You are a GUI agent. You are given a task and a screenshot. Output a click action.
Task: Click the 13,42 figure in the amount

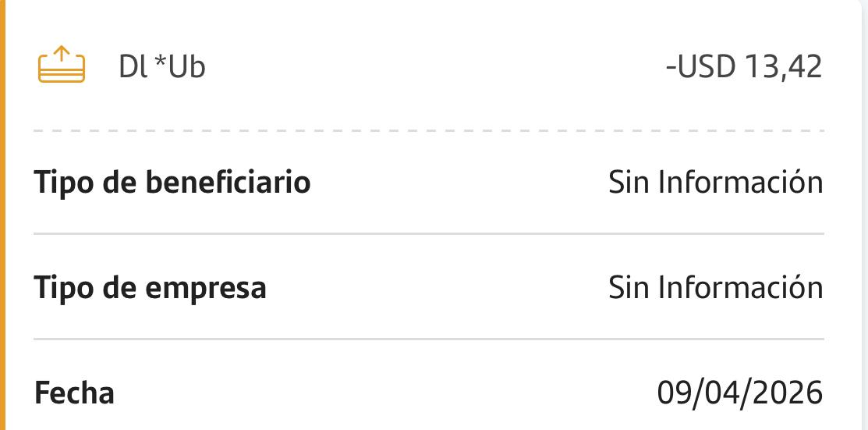(x=783, y=67)
